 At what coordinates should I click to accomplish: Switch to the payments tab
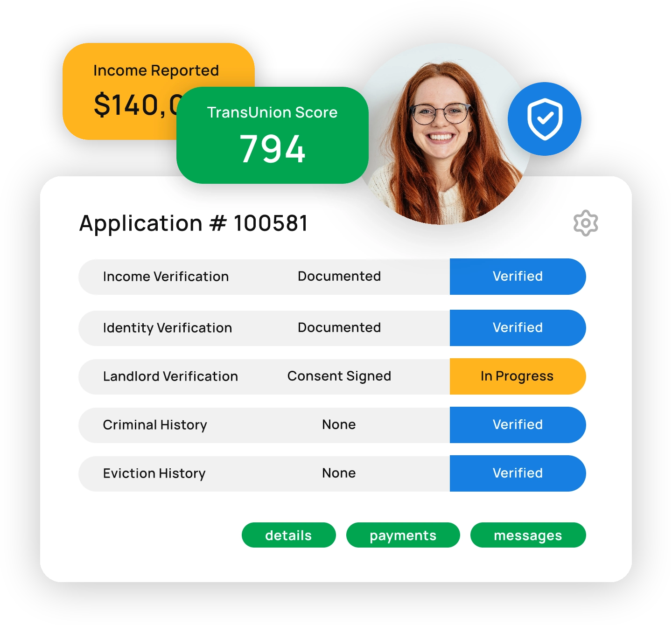point(403,535)
